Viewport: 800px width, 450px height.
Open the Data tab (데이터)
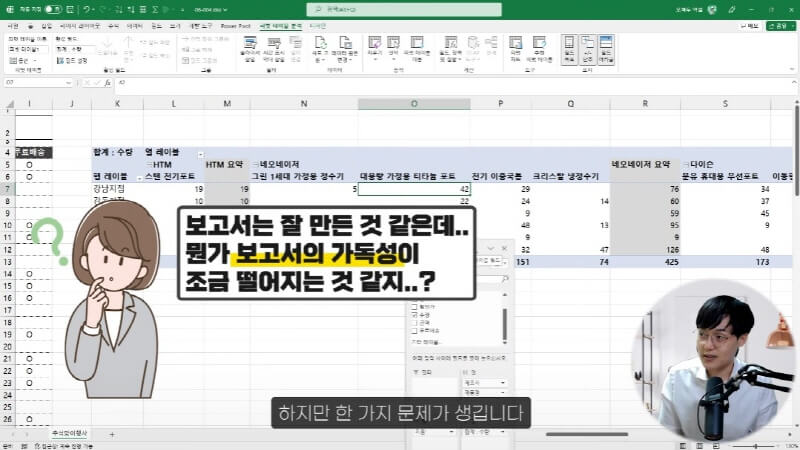(135, 26)
